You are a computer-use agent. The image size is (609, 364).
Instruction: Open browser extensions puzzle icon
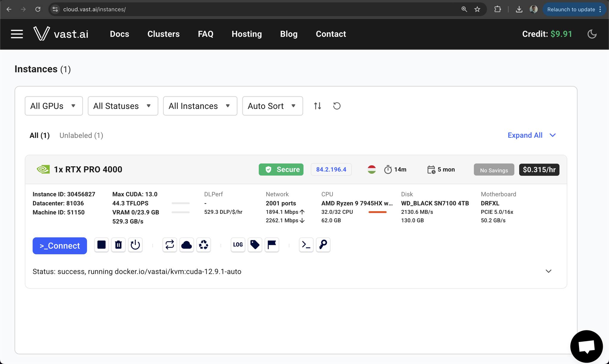point(497,9)
